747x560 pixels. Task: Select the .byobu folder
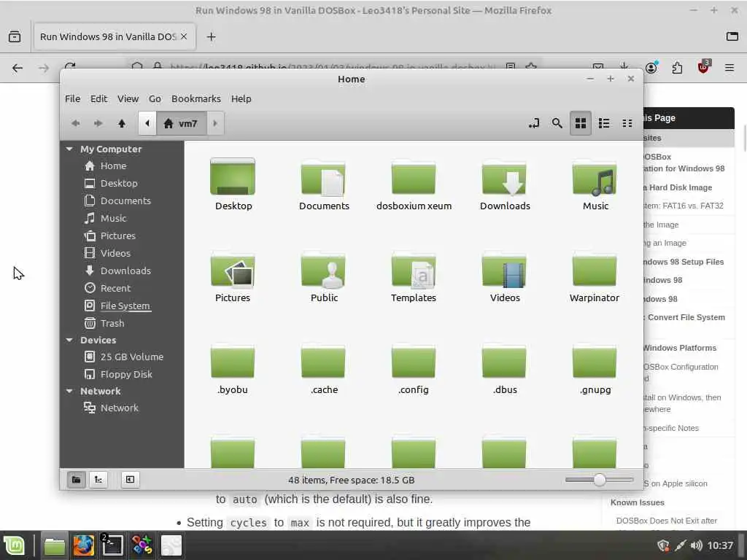tap(233, 362)
